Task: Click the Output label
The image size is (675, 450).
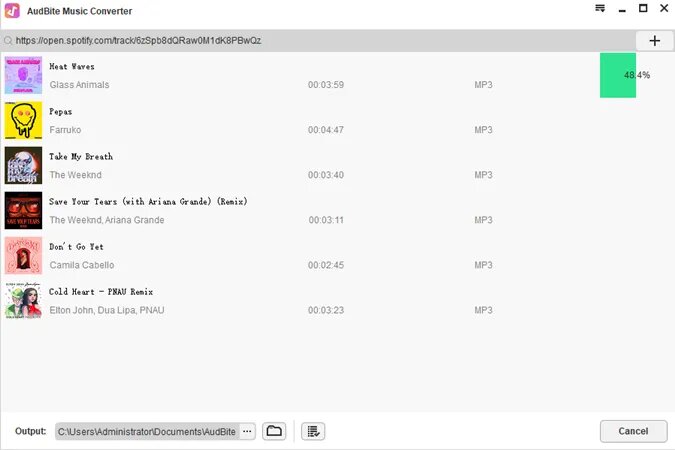Action: (x=31, y=431)
